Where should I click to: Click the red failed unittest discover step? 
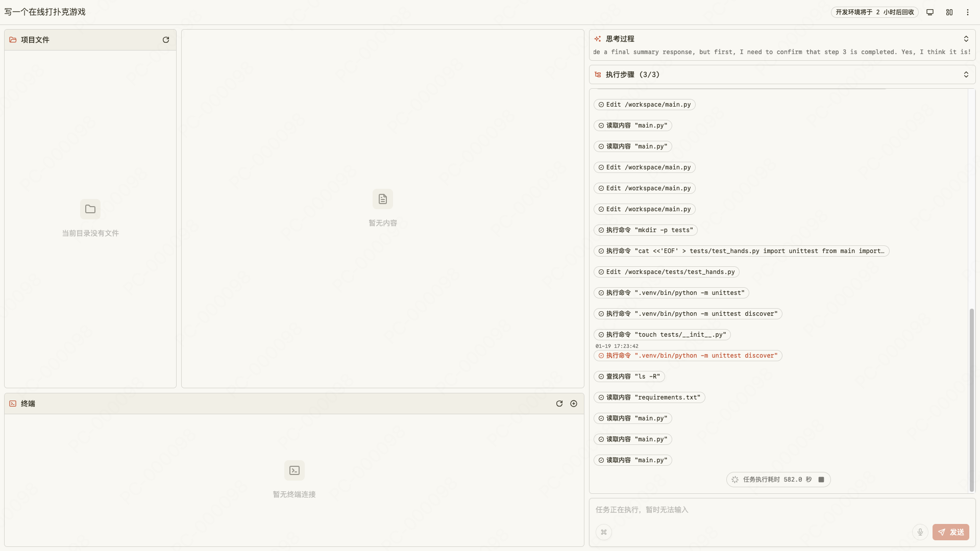point(688,356)
